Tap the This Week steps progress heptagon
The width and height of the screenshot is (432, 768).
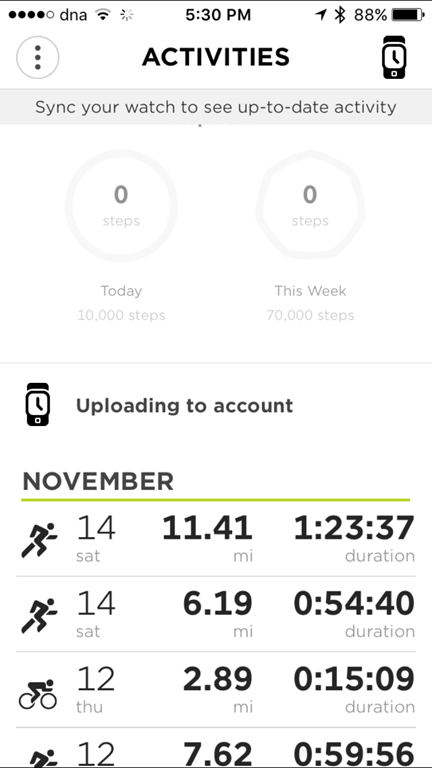(x=310, y=205)
